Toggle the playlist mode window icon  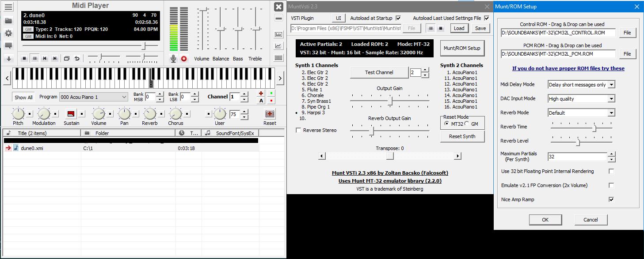[x=67, y=58]
